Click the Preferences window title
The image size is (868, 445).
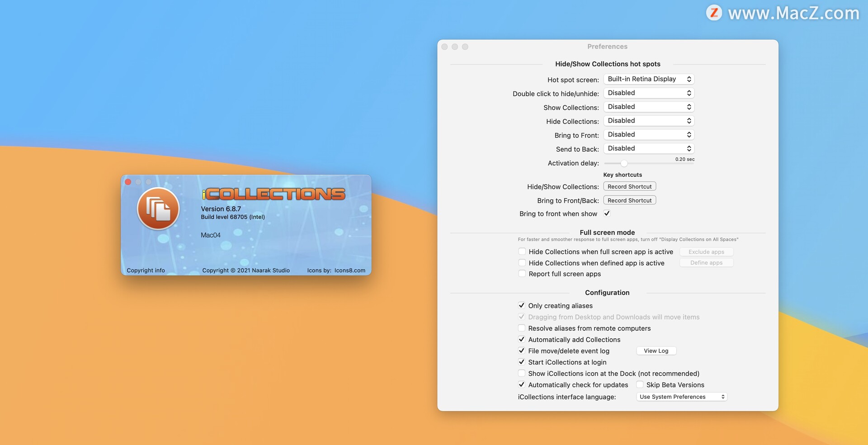pyautogui.click(x=607, y=47)
